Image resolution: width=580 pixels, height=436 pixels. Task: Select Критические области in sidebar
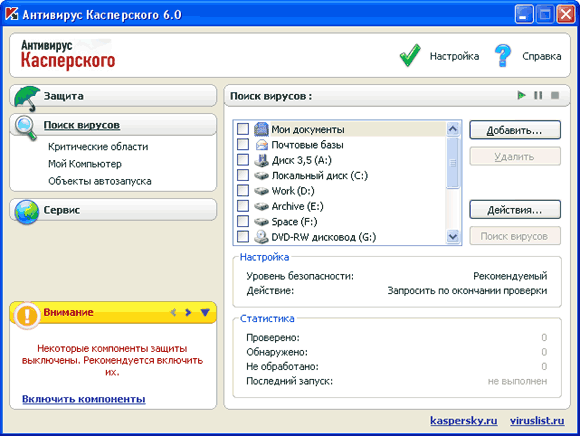click(98, 147)
